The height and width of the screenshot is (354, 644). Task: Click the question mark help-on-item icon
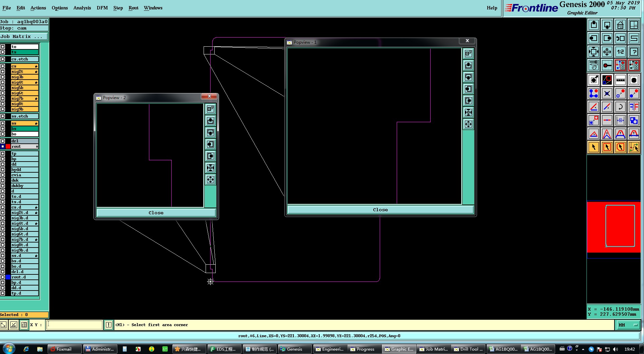(x=634, y=52)
